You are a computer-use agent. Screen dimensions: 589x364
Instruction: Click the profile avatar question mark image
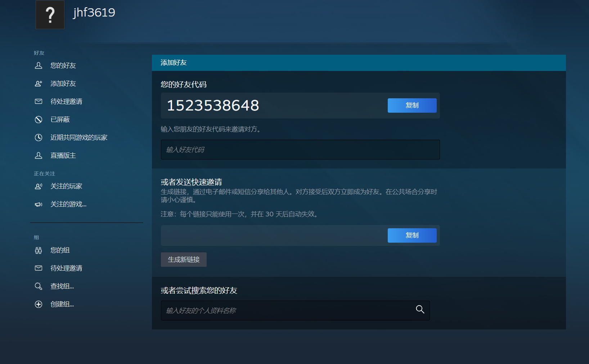click(x=50, y=15)
